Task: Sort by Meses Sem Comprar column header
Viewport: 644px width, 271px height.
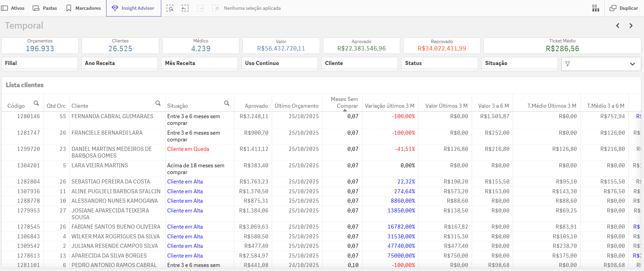Action: click(344, 102)
